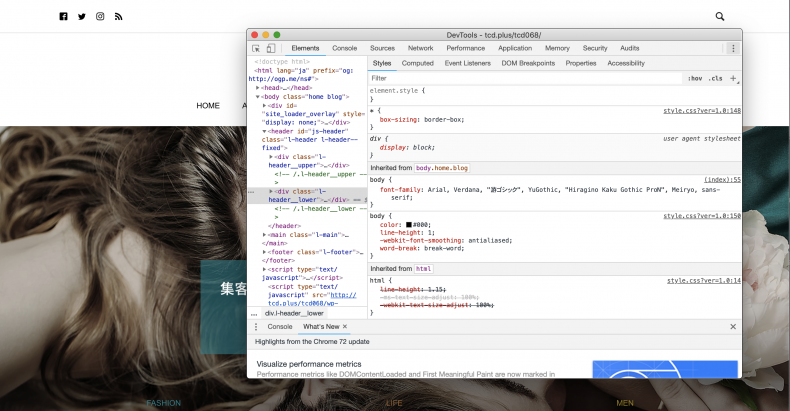Click the breadcrumb ellipsis in Elements panel
The width and height of the screenshot is (790, 411).
[x=254, y=313]
